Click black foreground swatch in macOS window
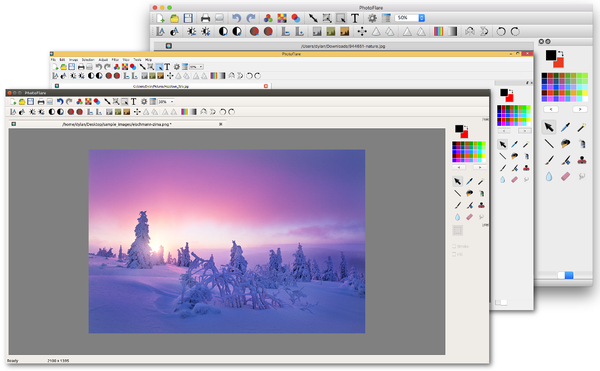This screenshot has width=600, height=371. point(551,55)
